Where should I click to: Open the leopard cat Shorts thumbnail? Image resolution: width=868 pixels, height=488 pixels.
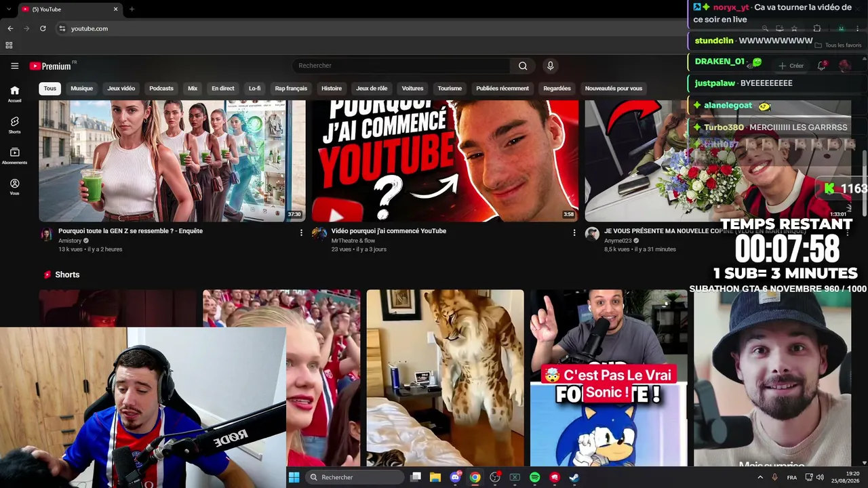[x=446, y=378]
